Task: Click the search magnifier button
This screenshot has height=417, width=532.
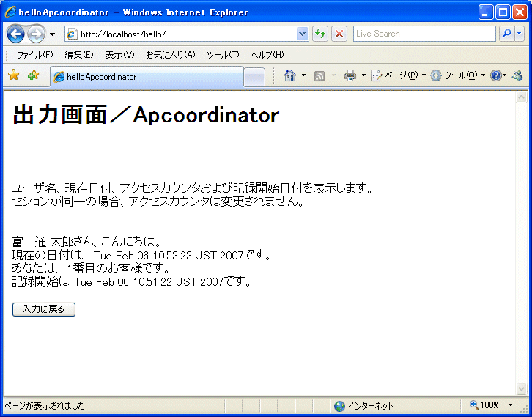Action: [x=507, y=34]
